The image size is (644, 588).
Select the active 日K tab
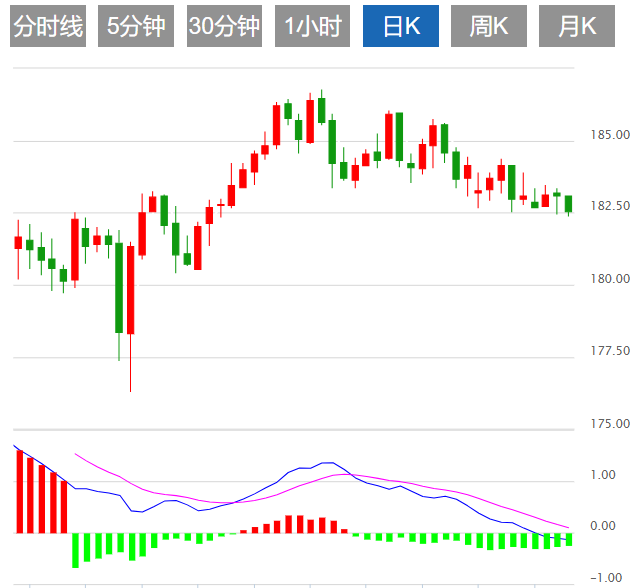pyautogui.click(x=401, y=26)
